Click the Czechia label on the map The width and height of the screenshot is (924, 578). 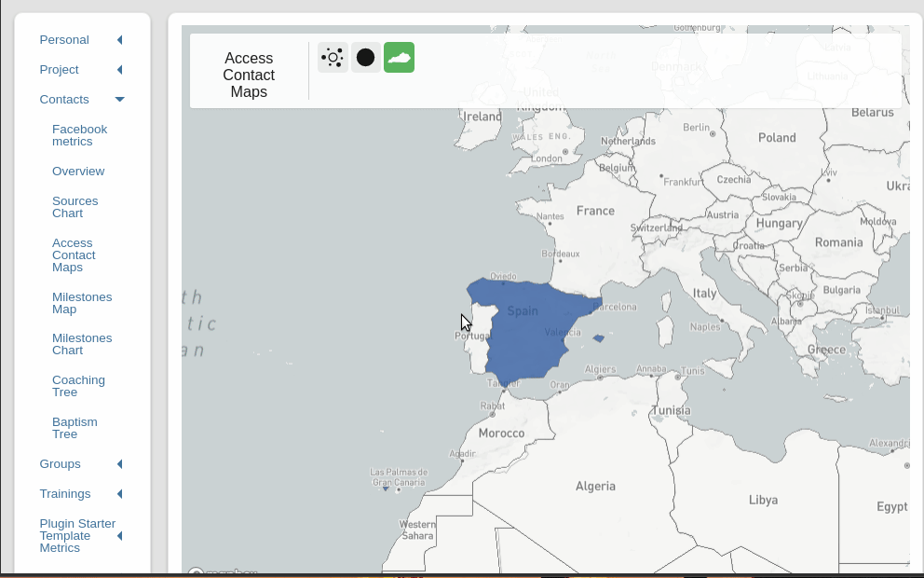tap(734, 179)
